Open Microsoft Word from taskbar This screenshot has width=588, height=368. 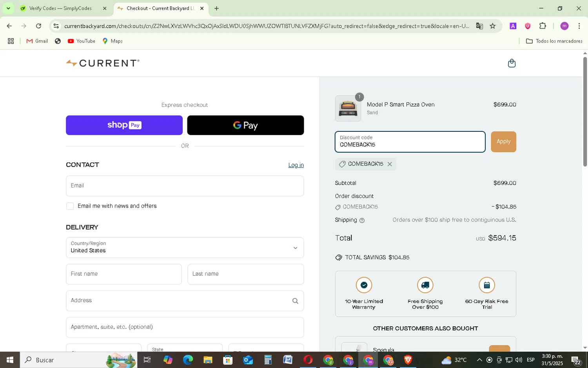point(287,360)
